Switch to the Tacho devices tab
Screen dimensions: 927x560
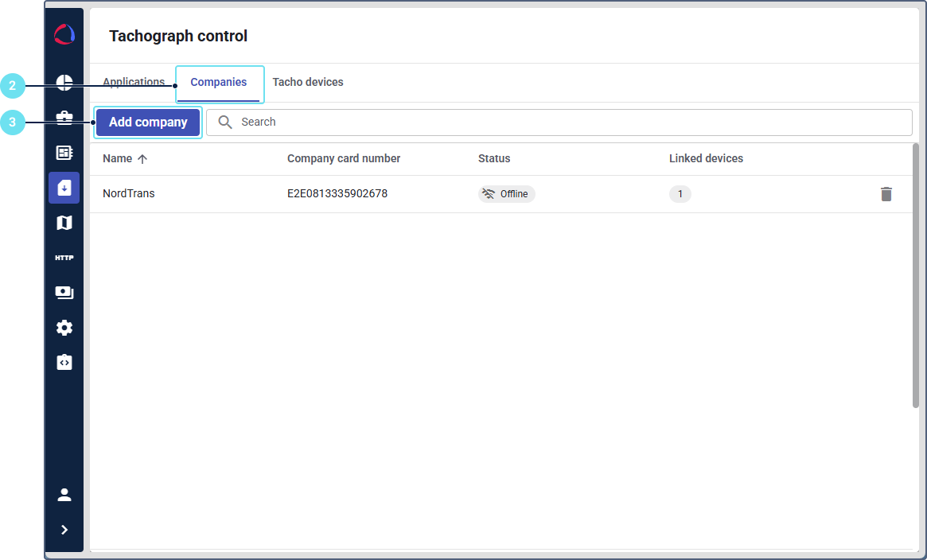[308, 83]
